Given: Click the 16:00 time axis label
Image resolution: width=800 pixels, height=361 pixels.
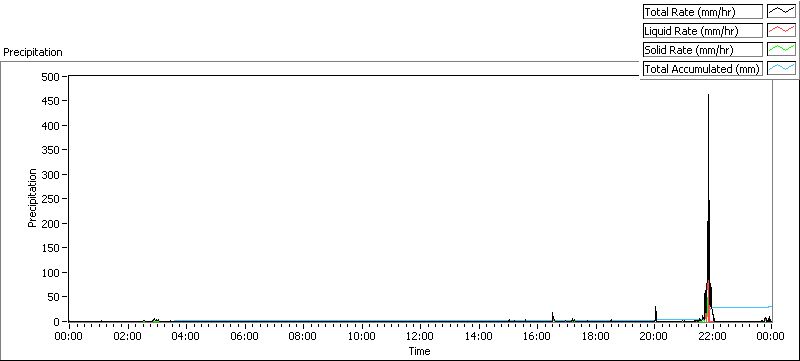Looking at the screenshot, I should (537, 336).
